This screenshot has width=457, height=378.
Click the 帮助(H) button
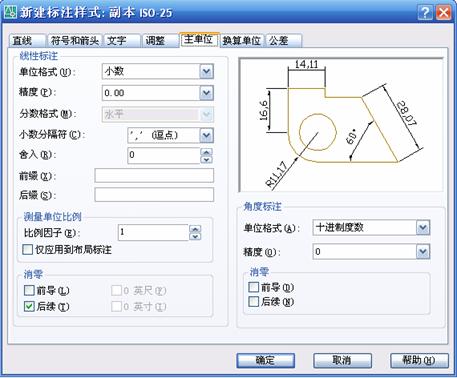pos(419,360)
